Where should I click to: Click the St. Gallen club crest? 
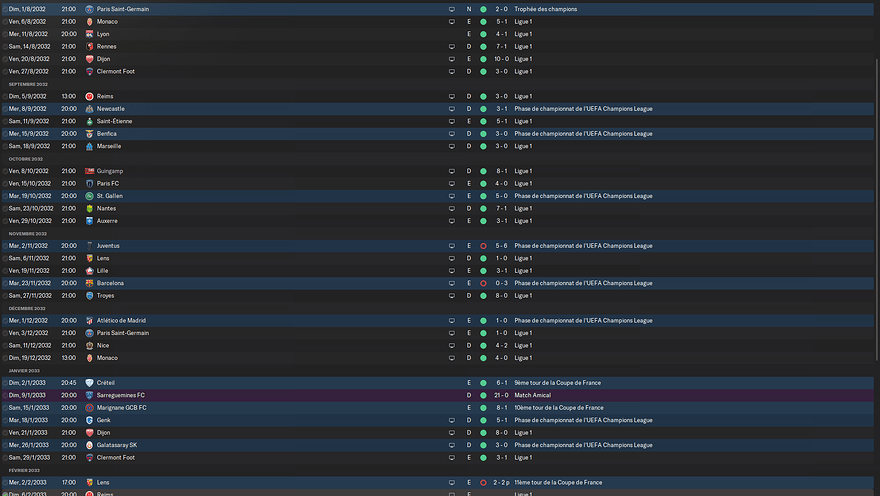tap(90, 196)
